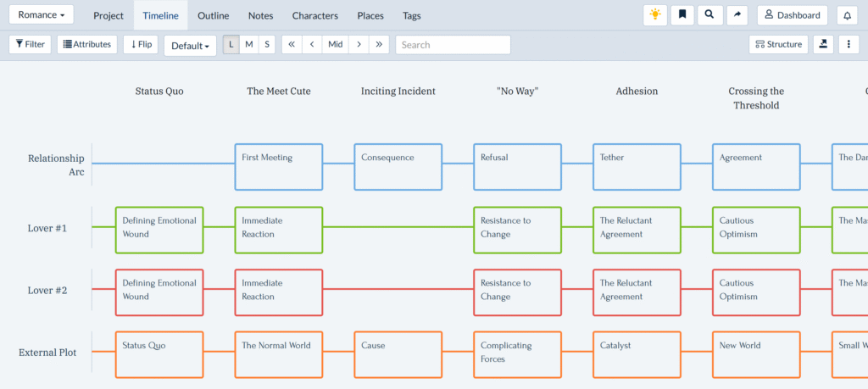Open the Filter options
The width and height of the screenshot is (868, 389).
click(30, 45)
